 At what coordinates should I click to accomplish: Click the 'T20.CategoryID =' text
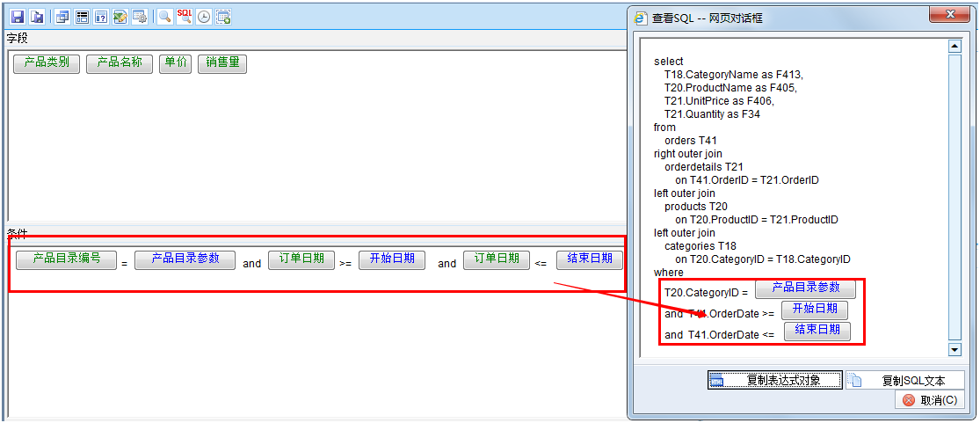point(707,292)
